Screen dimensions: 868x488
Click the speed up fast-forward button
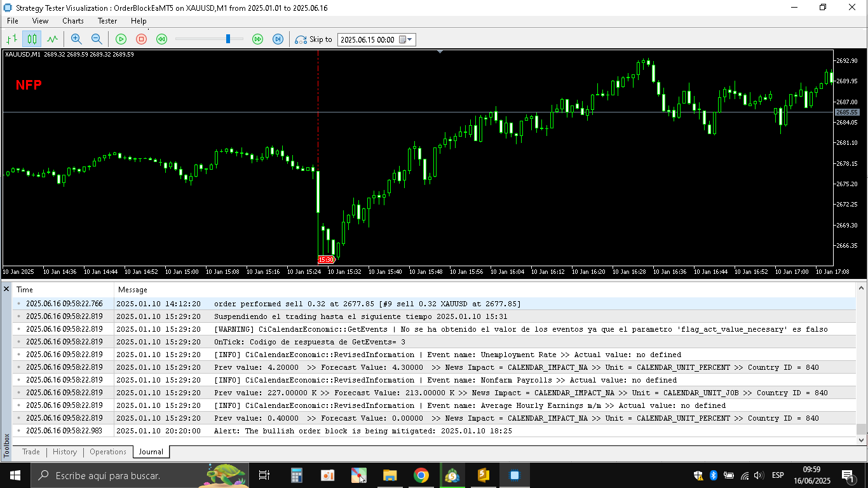[x=257, y=39]
